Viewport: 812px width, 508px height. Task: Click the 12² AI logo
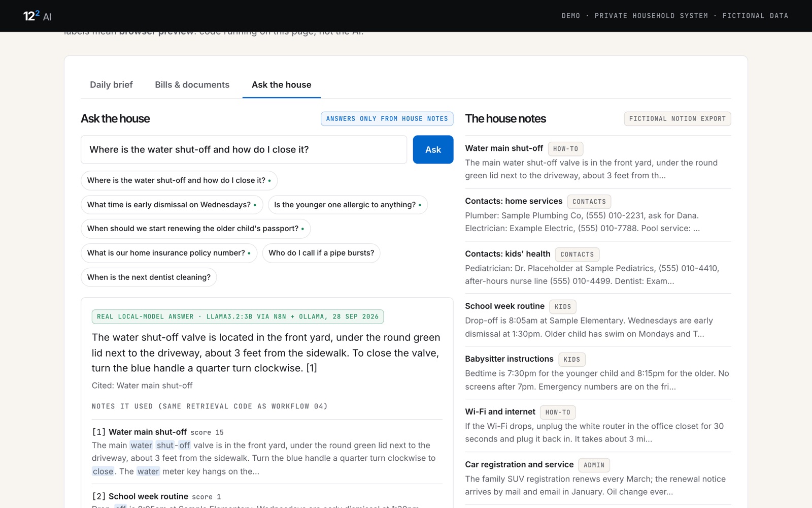[x=37, y=16]
